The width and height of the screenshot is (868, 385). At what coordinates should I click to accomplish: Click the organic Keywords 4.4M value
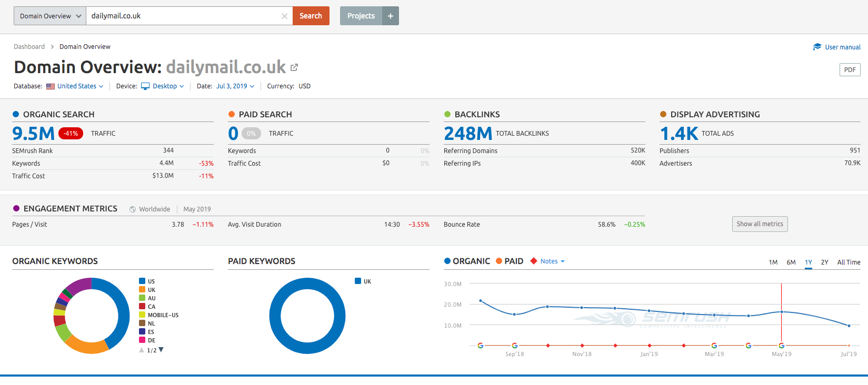tap(166, 164)
